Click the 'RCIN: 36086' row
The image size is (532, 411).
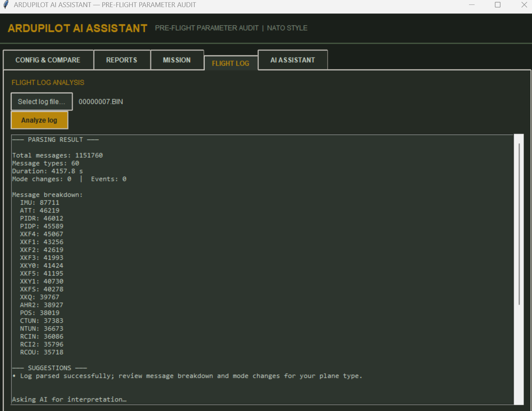tap(42, 336)
